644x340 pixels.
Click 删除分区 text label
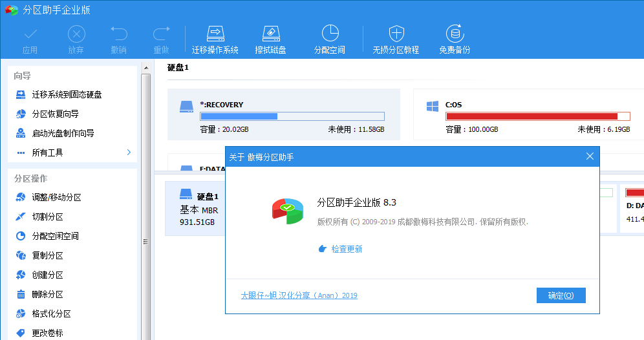(48, 294)
